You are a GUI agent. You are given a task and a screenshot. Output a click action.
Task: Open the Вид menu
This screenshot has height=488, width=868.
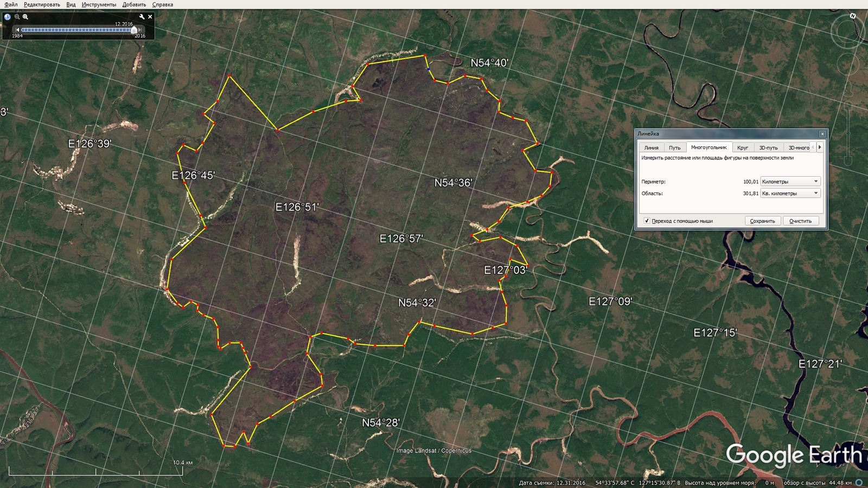(71, 4)
